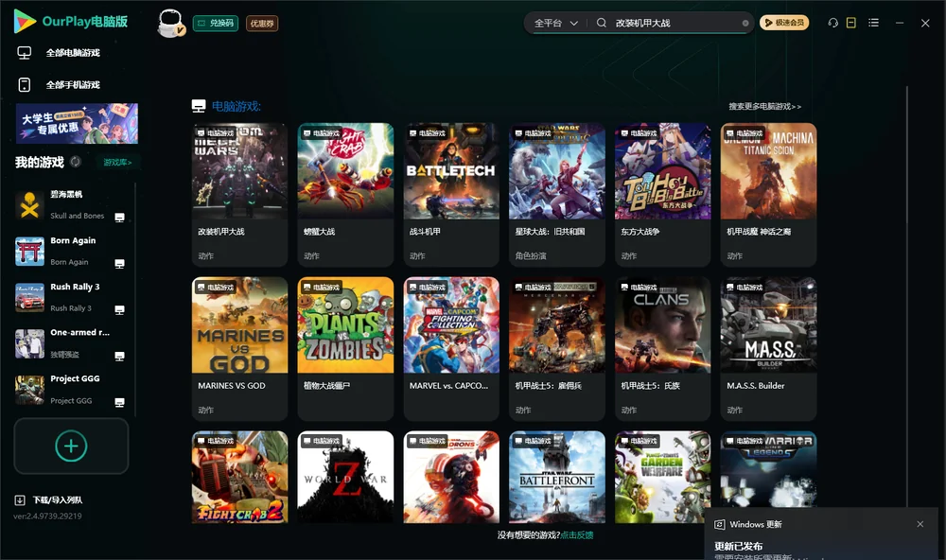Click the search magnifier icon
Screen dimensions: 946x560
pos(602,23)
